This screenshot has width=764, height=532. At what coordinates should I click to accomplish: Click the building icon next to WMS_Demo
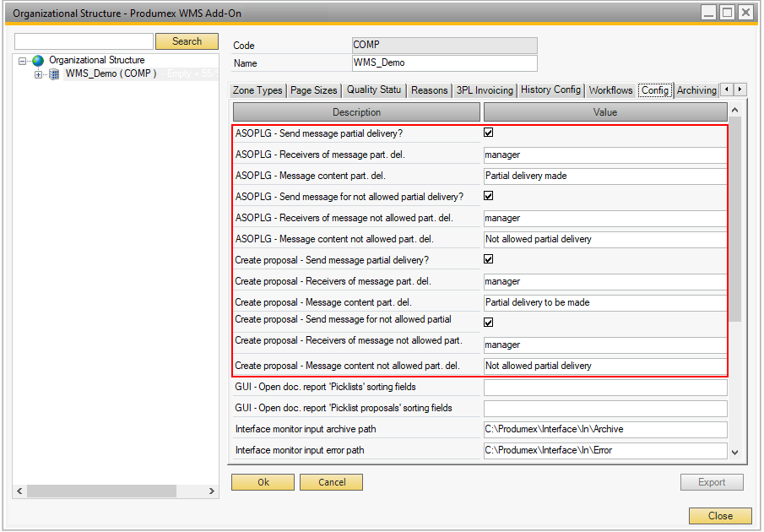tap(54, 74)
